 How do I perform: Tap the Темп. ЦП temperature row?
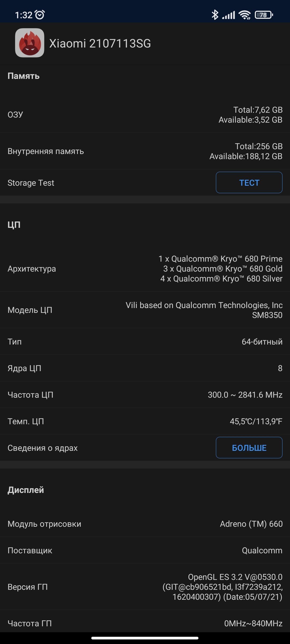click(145, 421)
